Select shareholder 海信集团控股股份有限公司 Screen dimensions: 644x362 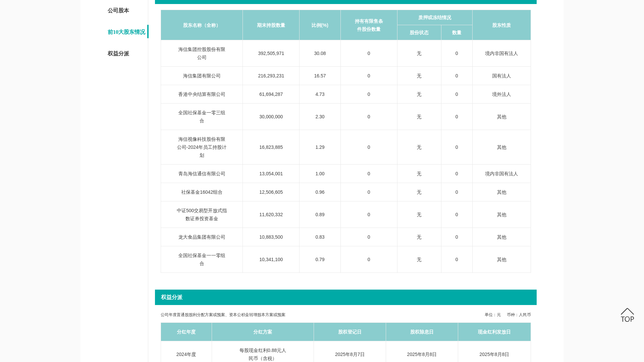[x=202, y=53]
